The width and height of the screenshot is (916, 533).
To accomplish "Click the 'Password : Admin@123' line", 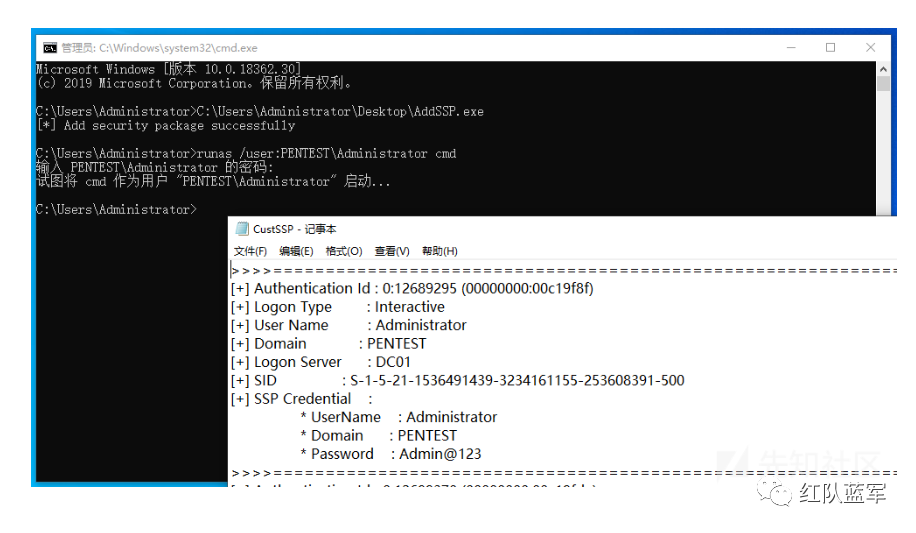I will (x=391, y=454).
